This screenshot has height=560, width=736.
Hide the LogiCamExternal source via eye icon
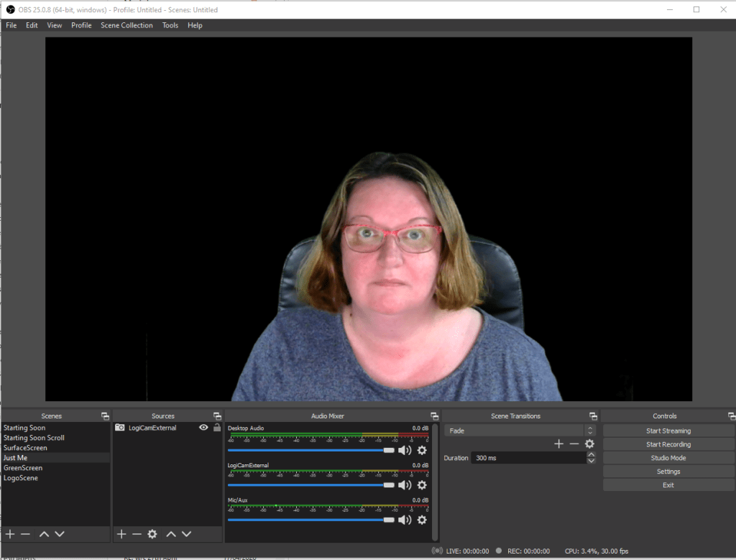click(x=203, y=428)
